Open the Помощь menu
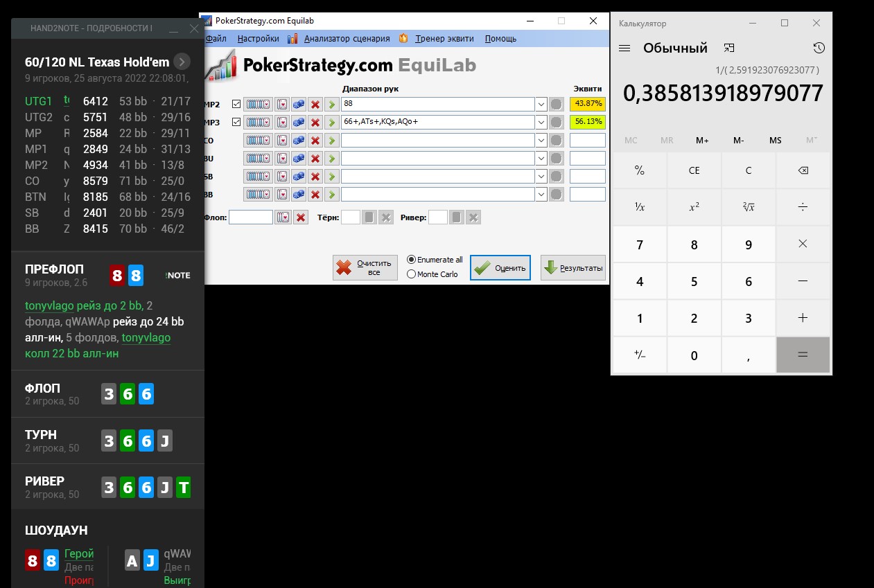 [500, 39]
